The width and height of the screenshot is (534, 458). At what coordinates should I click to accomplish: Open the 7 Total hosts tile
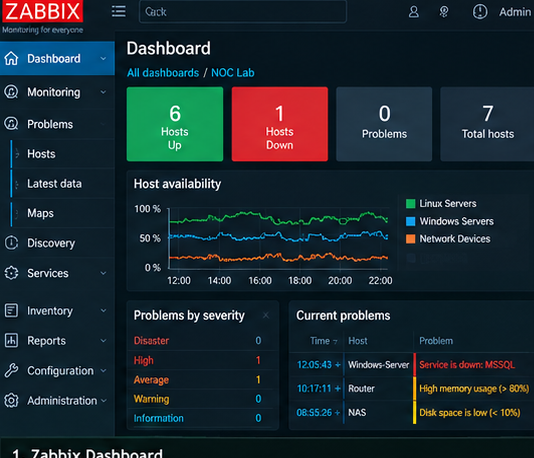click(487, 124)
